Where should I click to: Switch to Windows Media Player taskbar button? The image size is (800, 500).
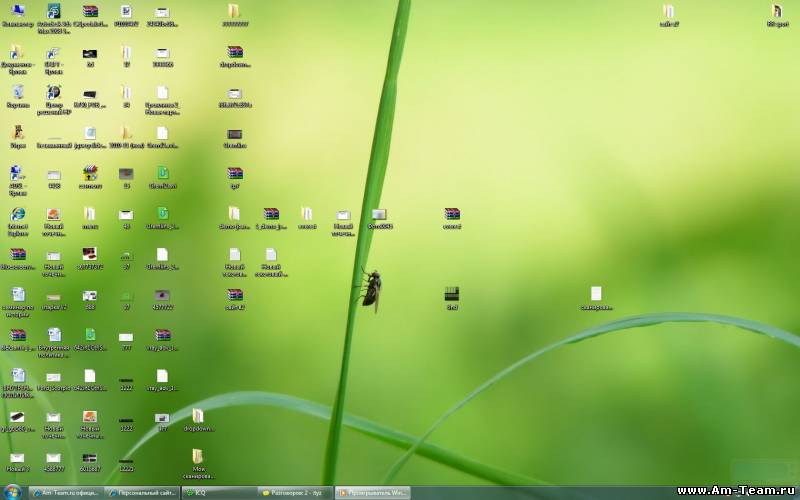click(372, 493)
